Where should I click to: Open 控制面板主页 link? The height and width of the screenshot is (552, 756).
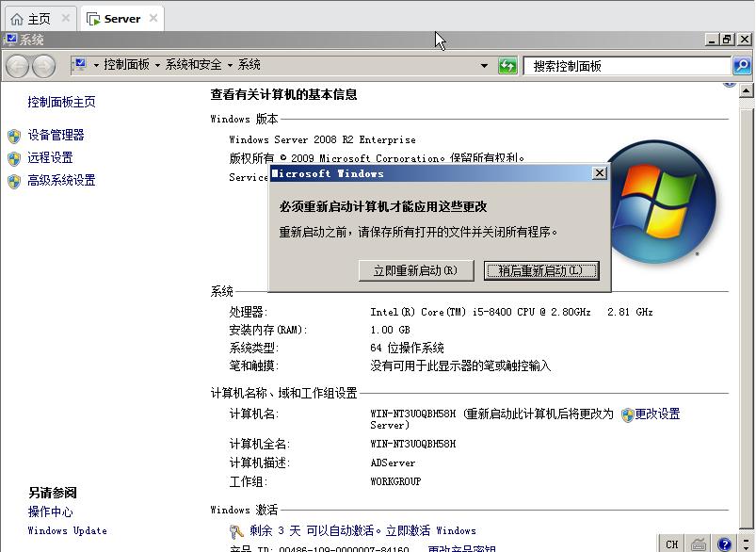pos(61,102)
